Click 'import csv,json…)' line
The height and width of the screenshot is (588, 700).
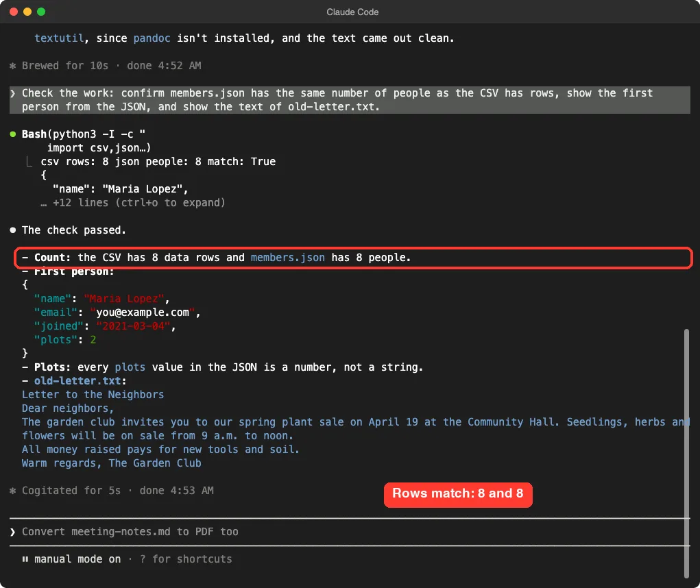click(x=99, y=147)
